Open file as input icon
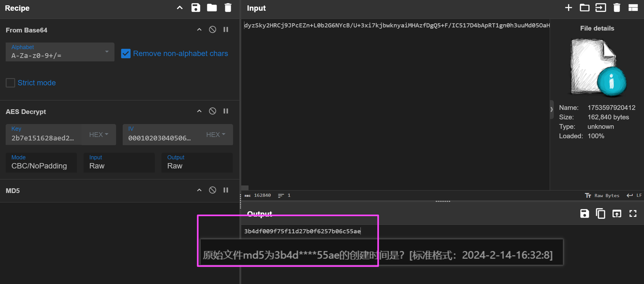The height and width of the screenshot is (284, 644). pos(600,8)
